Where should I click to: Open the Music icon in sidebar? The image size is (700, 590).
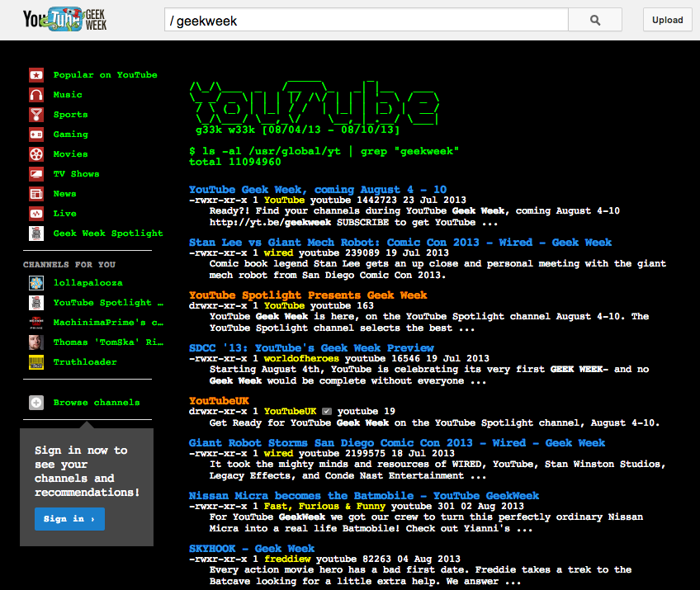[x=36, y=95]
